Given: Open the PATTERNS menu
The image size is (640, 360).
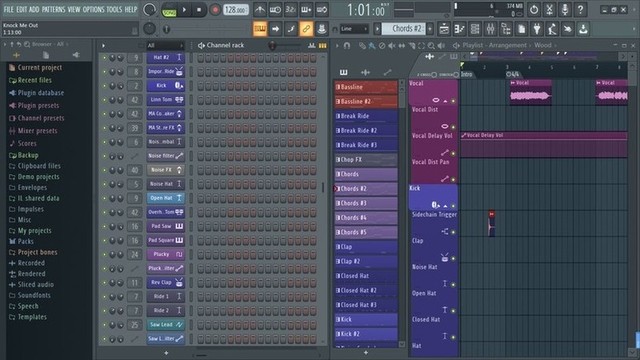Looking at the screenshot, I should pos(53,9).
